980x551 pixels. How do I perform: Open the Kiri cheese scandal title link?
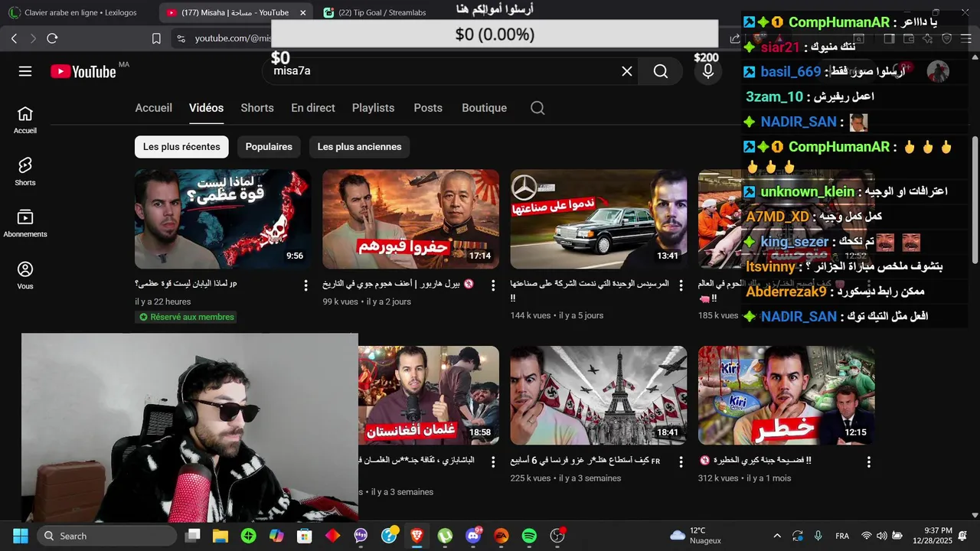(755, 461)
